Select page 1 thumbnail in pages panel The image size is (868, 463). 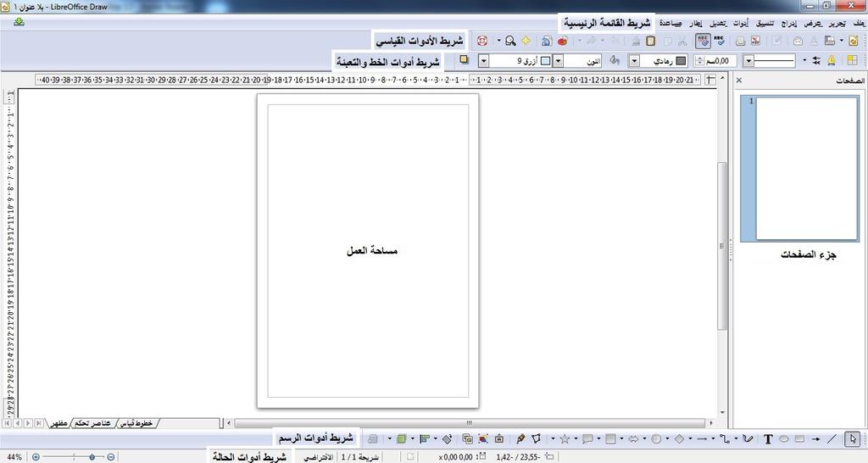800,169
